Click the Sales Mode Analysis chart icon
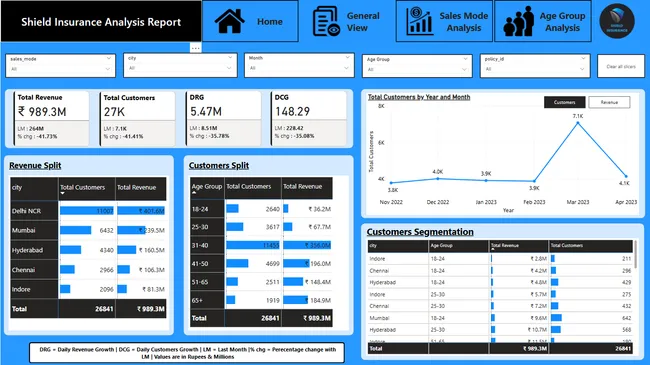The height and width of the screenshot is (365, 650). pos(420,21)
